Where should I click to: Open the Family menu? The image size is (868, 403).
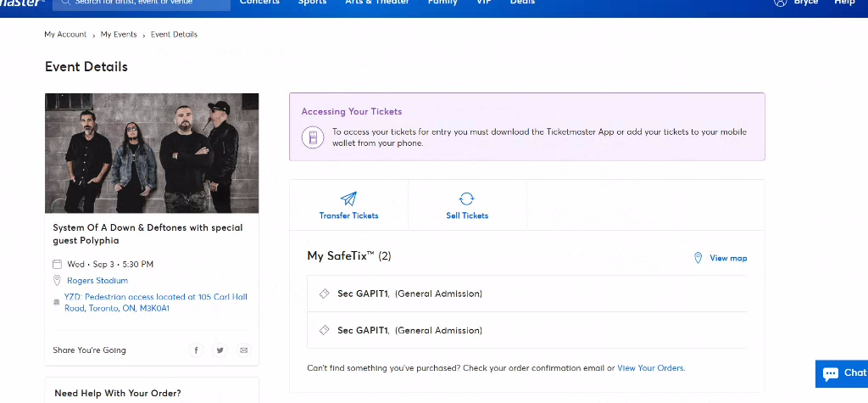tap(442, 3)
